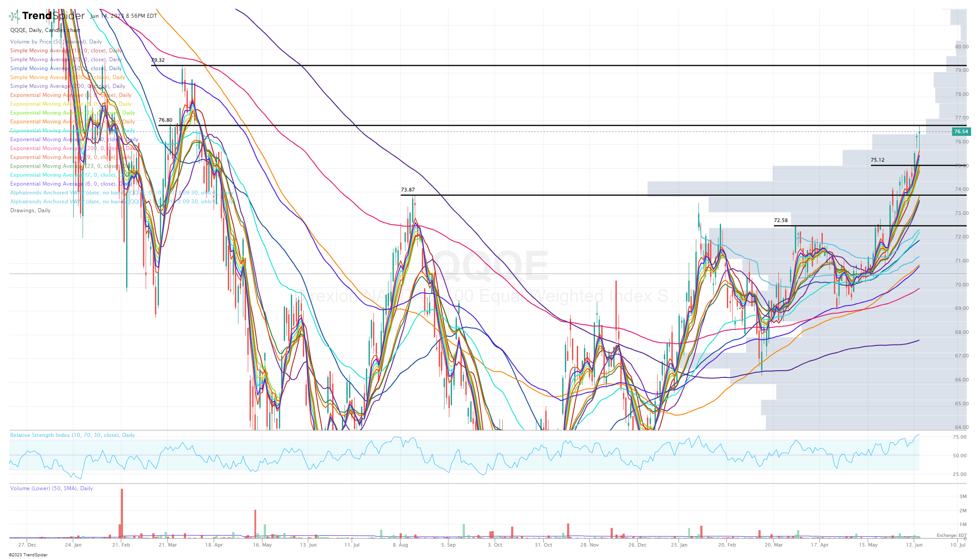Click the ©2023 TrendSpider copyright text
The height and width of the screenshot is (559, 980).
point(28,555)
